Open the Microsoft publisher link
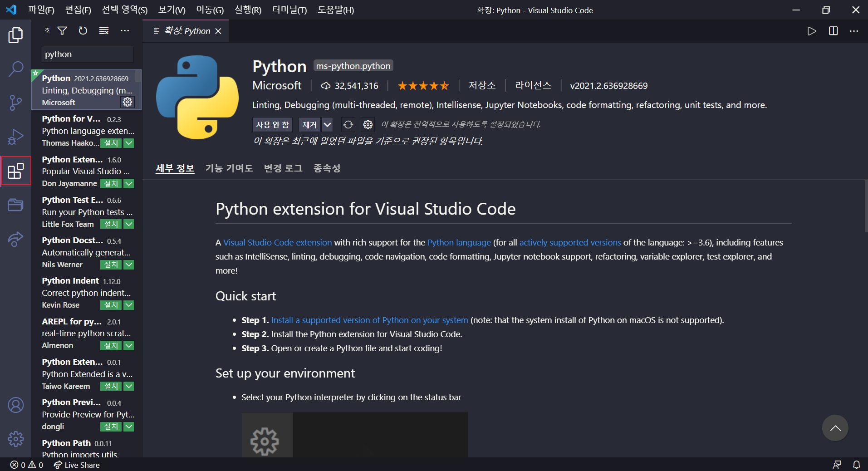This screenshot has width=868, height=471. tap(277, 85)
